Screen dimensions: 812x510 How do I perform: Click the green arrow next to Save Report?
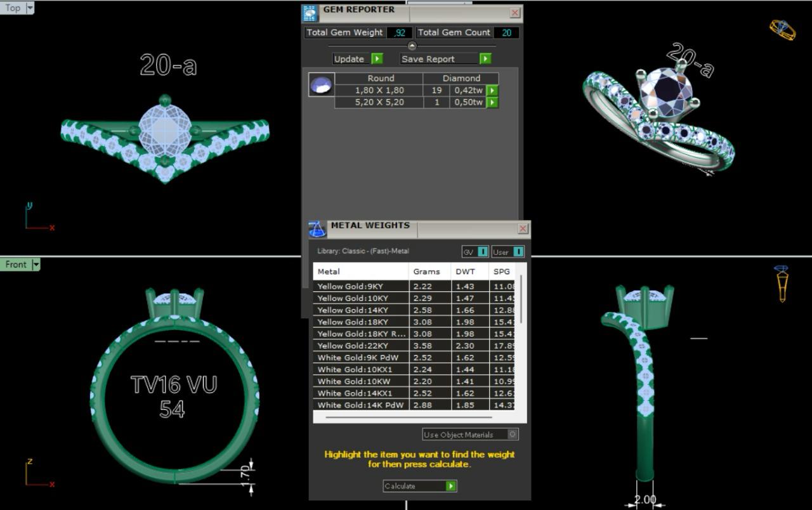tap(485, 59)
